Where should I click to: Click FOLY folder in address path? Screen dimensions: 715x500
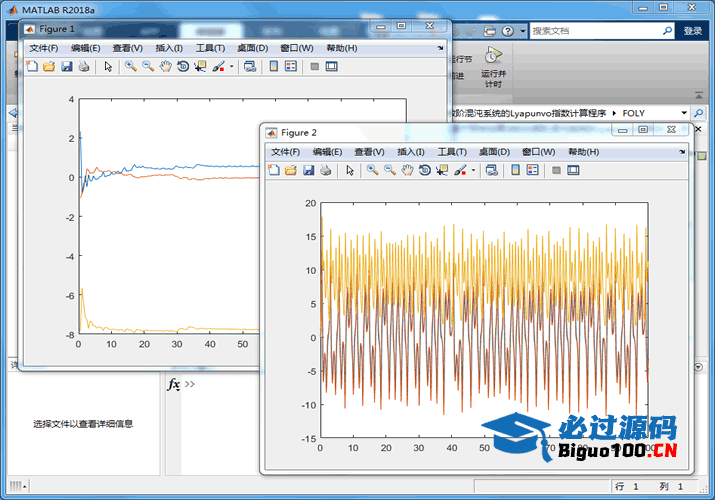(x=633, y=113)
